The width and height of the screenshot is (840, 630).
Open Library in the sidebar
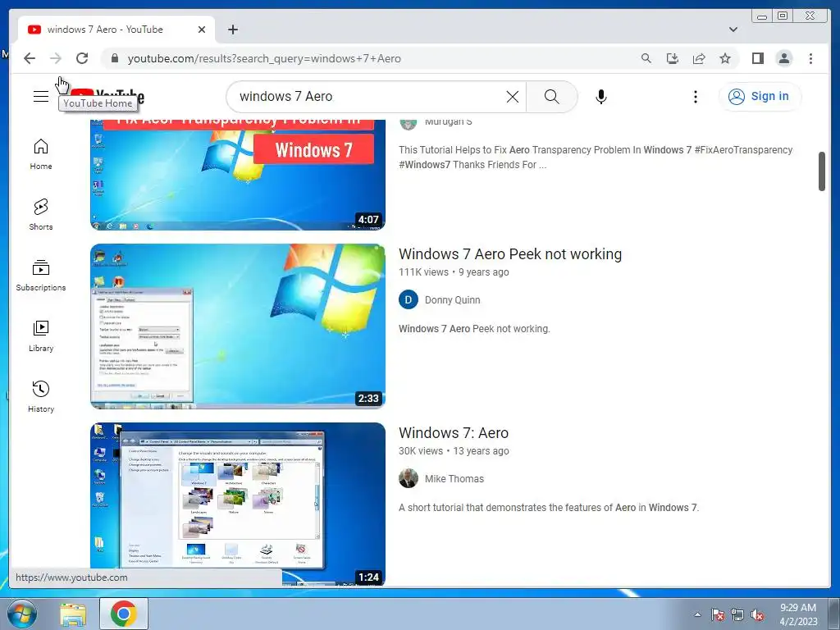41,336
